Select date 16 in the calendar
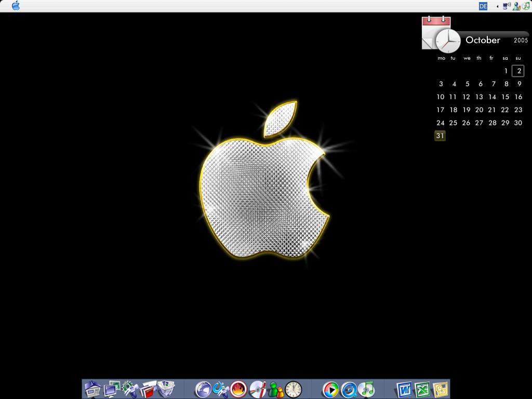 point(518,97)
